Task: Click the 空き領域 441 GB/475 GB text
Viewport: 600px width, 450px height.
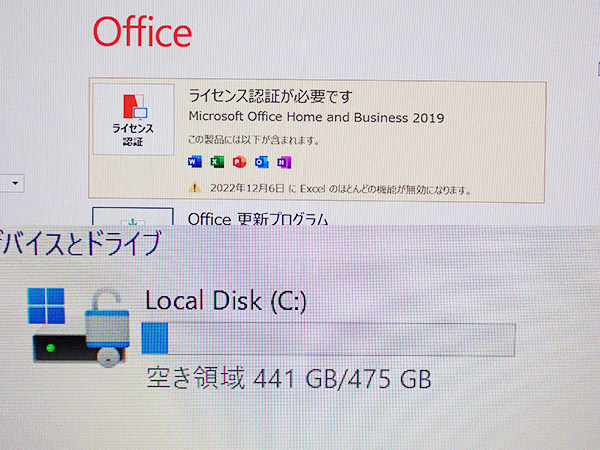Action: pos(289,378)
